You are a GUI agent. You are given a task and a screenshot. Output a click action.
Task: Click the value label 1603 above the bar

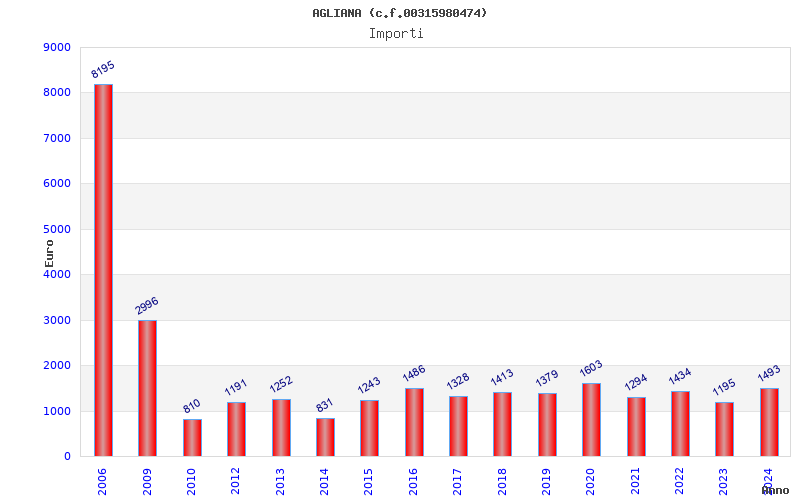[x=591, y=368]
